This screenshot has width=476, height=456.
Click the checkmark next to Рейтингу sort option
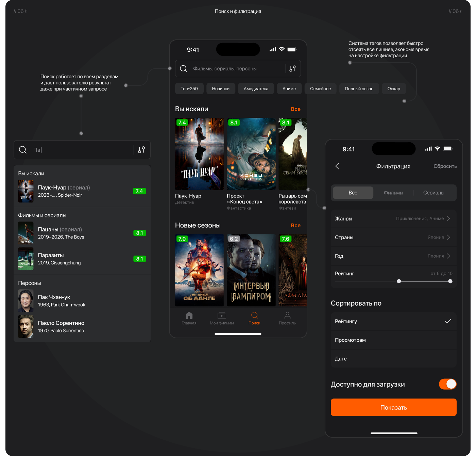448,321
